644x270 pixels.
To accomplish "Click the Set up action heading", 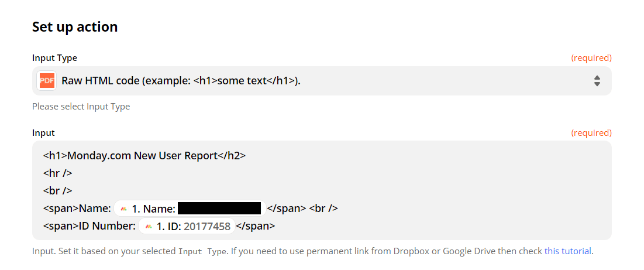I will point(75,27).
